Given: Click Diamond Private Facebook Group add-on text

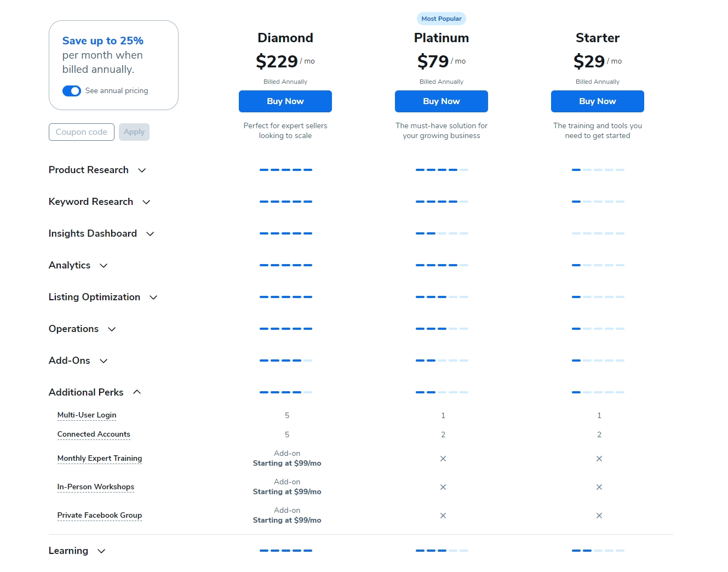Looking at the screenshot, I should 287,516.
